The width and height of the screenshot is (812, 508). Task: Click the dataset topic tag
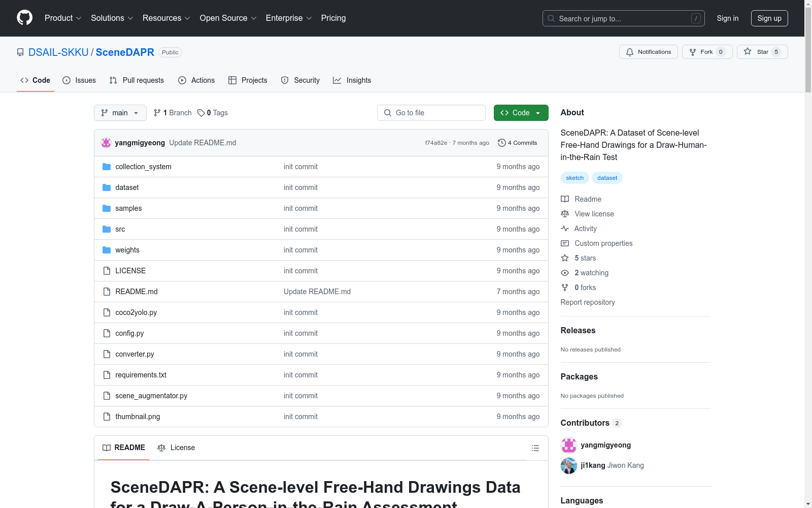click(607, 178)
